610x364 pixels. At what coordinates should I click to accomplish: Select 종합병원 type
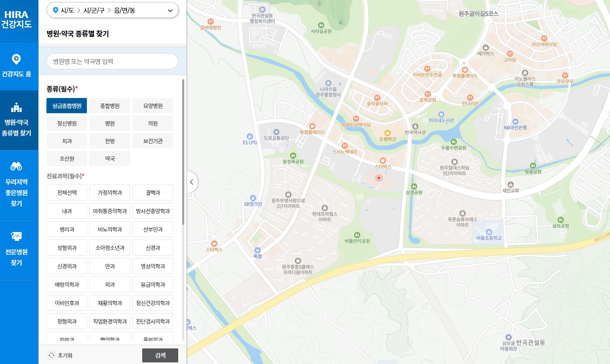coord(110,106)
